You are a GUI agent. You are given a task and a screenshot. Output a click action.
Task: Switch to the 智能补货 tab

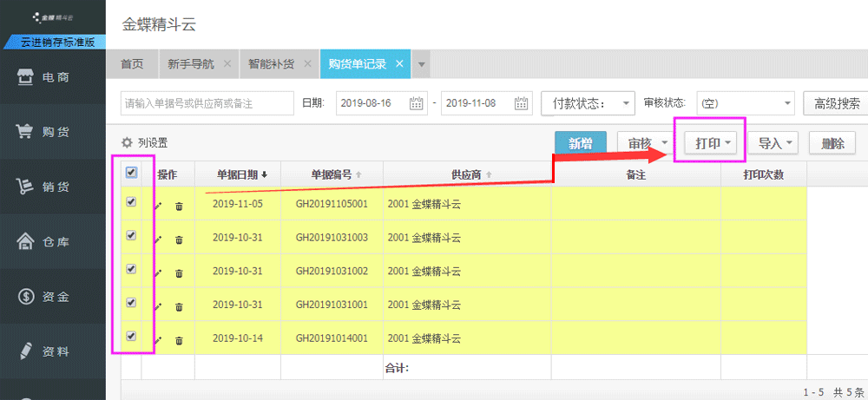click(x=271, y=63)
